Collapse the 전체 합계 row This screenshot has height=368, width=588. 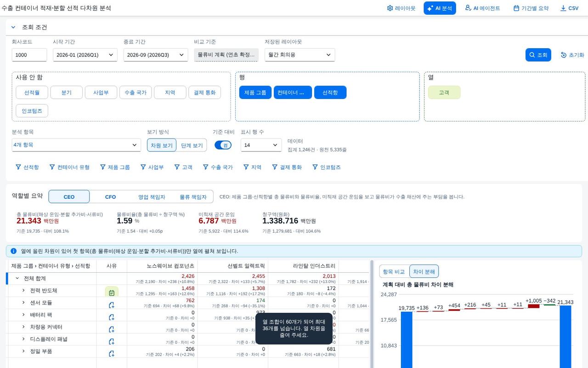click(x=17, y=278)
